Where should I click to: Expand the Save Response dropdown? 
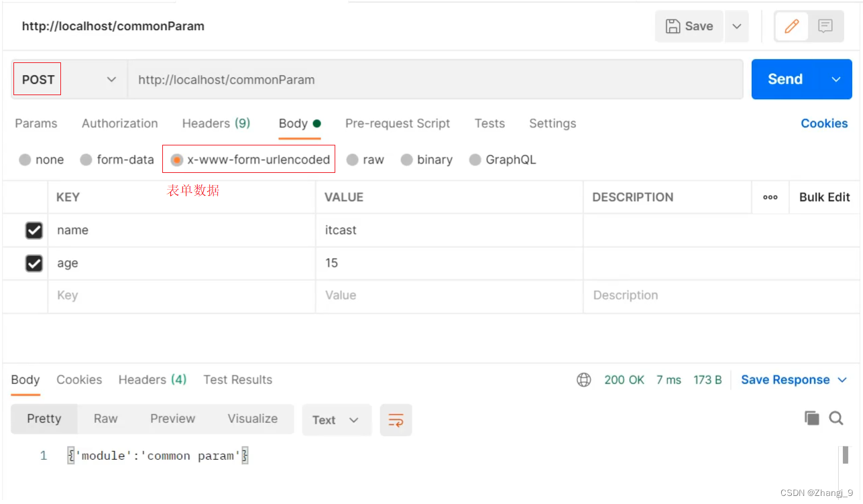[x=842, y=380]
